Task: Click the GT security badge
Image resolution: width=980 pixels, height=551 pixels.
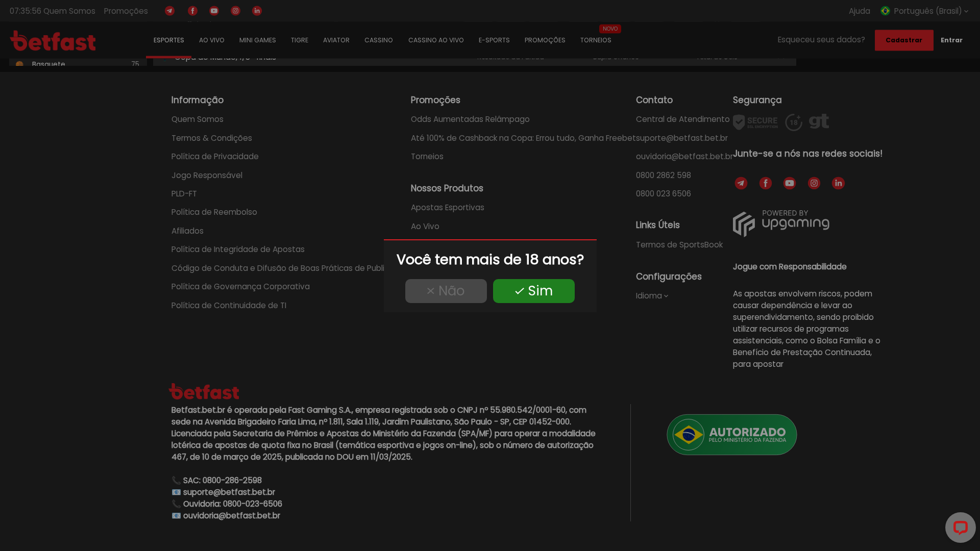Action: (x=819, y=121)
